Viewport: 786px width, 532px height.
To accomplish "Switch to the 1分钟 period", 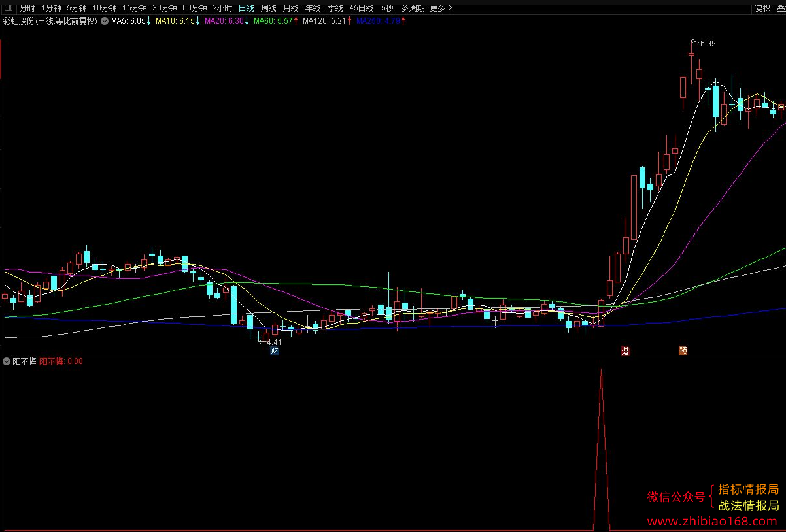I will [x=51, y=8].
